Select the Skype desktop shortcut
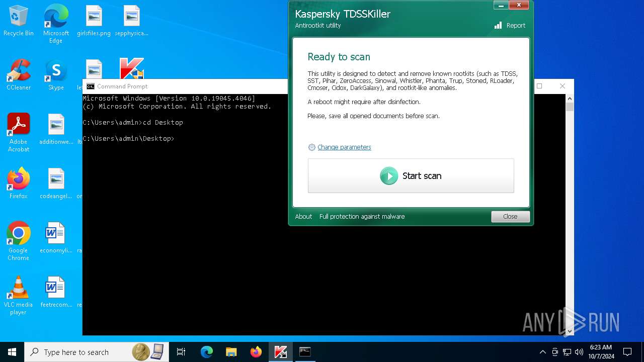This screenshot has height=362, width=644. pos(56,75)
